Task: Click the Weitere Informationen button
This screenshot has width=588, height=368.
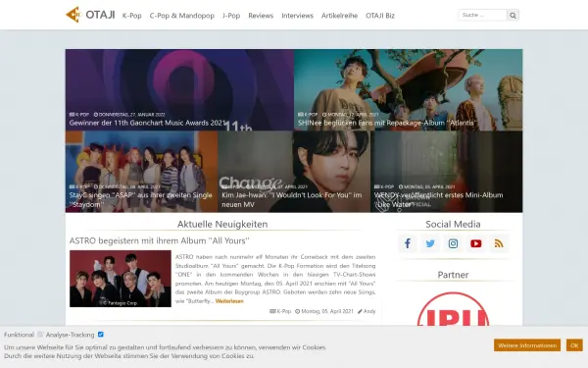Action: [x=527, y=345]
